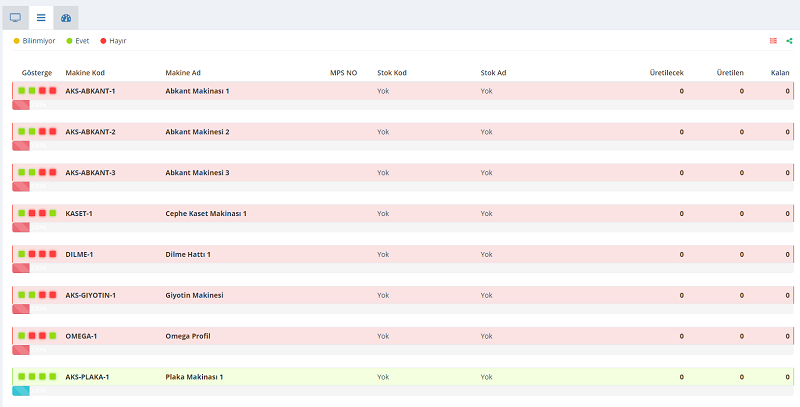Open the Dilme Hattı 1 row
This screenshot has height=407, width=800.
point(187,254)
